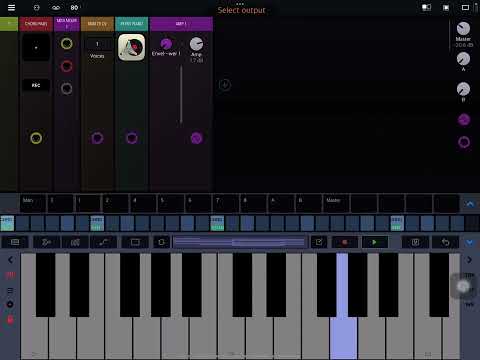The height and width of the screenshot is (360, 480).
Task: Tap the tempo value 80
Action: click(74, 7)
